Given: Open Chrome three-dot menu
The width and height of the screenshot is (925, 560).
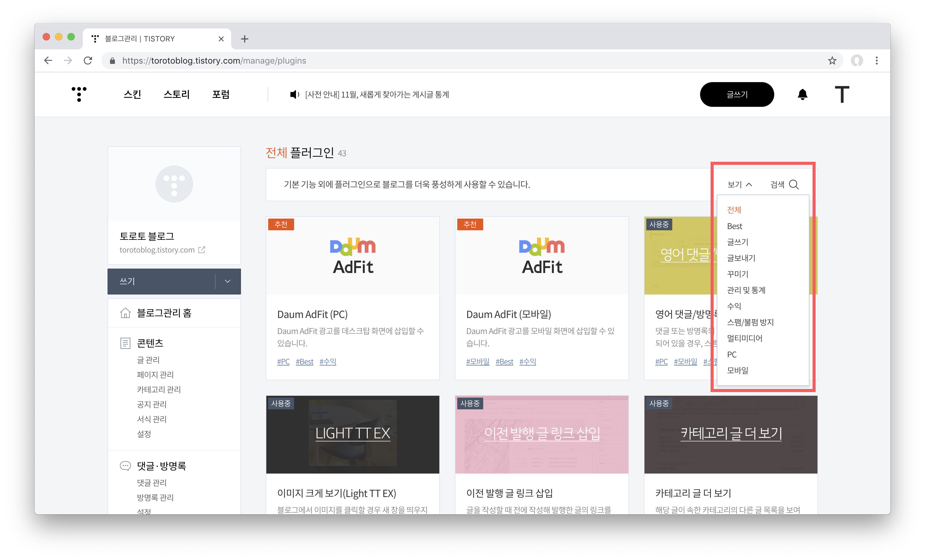Looking at the screenshot, I should [x=876, y=61].
